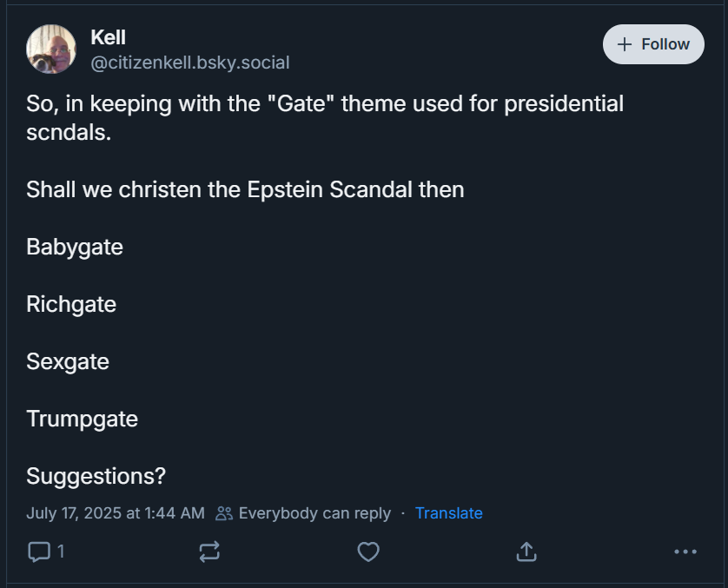Open the @citizenkell.bsky.social handle link
The width and height of the screenshot is (728, 588).
click(190, 63)
